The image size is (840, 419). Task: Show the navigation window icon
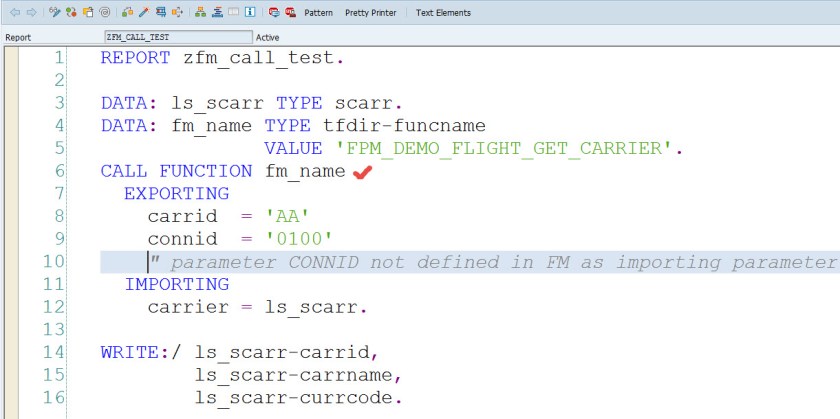click(217, 12)
